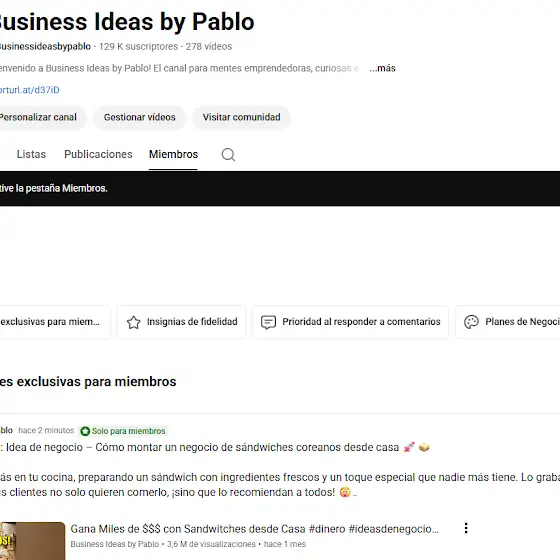Click the palette icon for Planes de Negocio

pos(471,322)
